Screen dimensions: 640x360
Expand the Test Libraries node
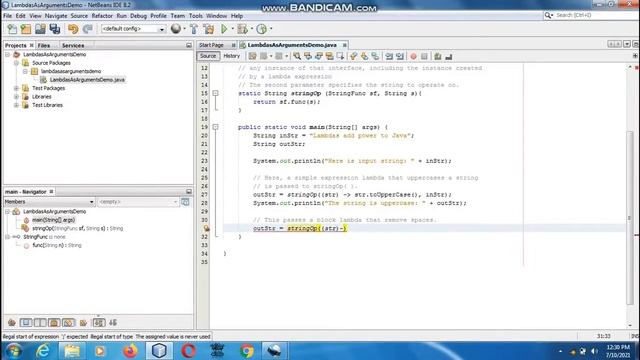coord(16,105)
